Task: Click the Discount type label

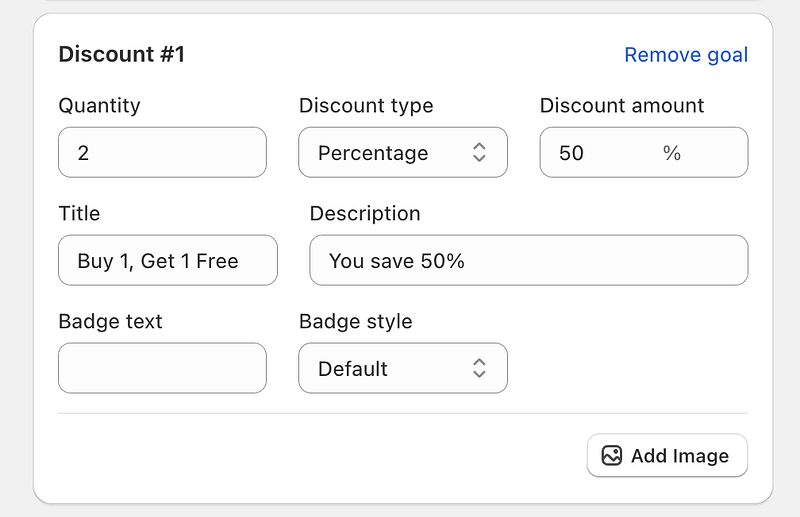Action: point(366,106)
